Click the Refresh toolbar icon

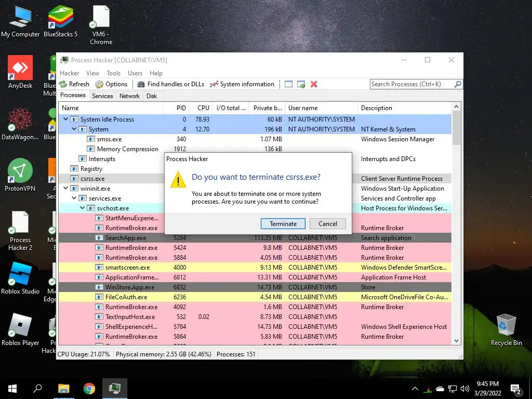(x=63, y=84)
